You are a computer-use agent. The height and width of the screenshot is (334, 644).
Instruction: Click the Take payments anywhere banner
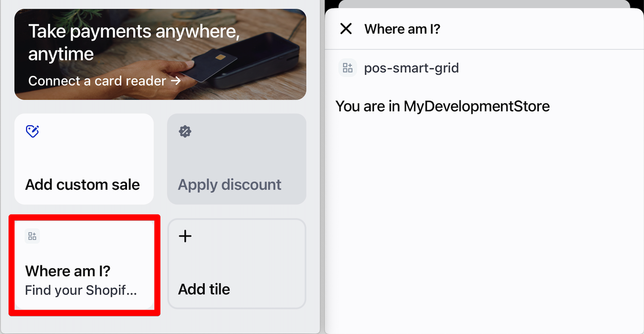pos(160,55)
